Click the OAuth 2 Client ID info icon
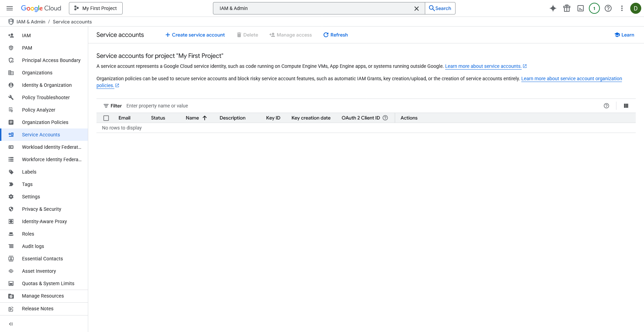Screen dimensions: 644x332 (x=385, y=118)
